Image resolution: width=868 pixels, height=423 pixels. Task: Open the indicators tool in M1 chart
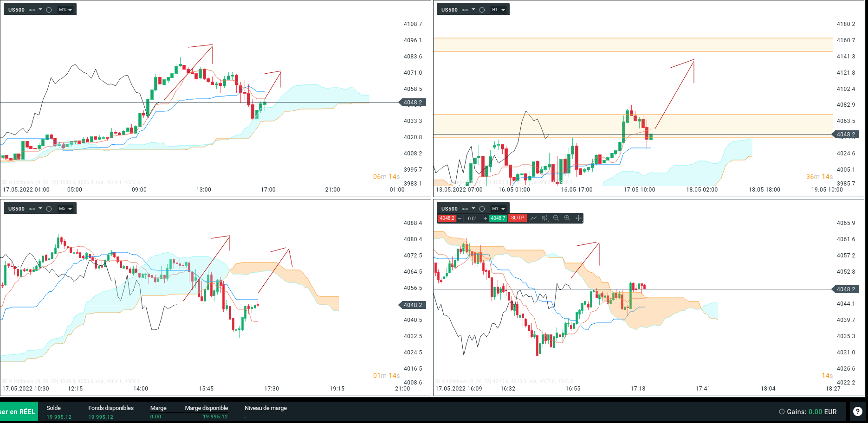534,218
